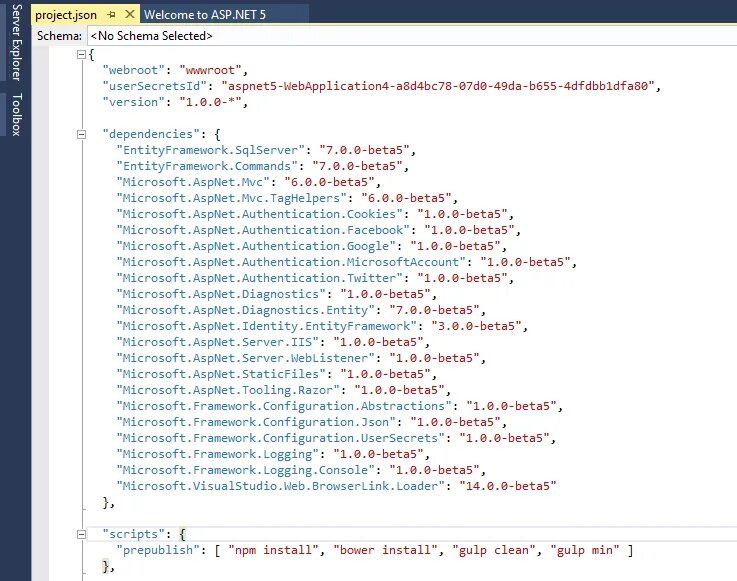This screenshot has height=581, width=737.
Task: Click the Authentication.Twitter dependency
Action: point(259,278)
